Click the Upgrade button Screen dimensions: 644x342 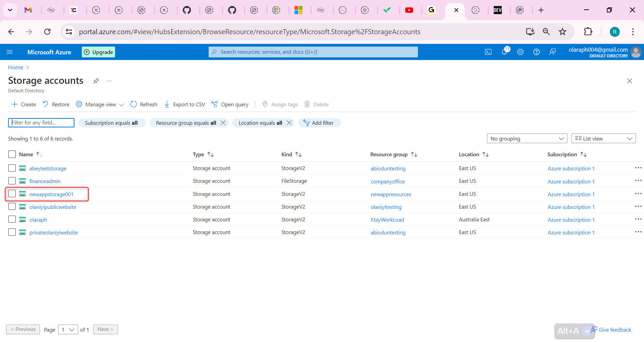point(98,52)
